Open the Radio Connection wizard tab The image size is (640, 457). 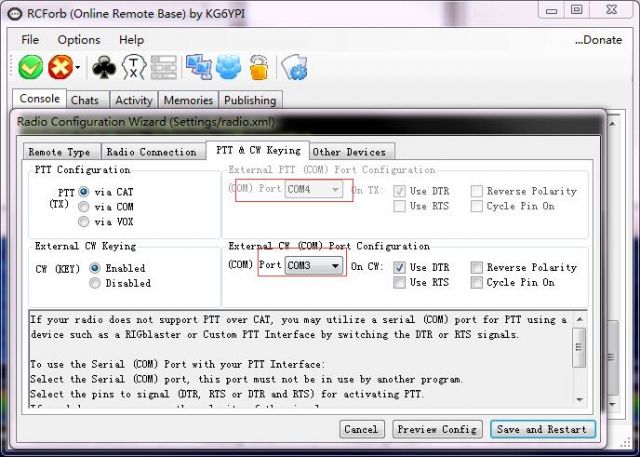click(x=151, y=152)
